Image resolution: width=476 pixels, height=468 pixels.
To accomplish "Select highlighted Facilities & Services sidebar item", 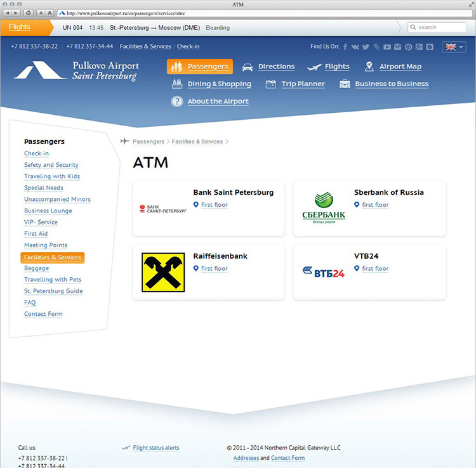I will 53,257.
